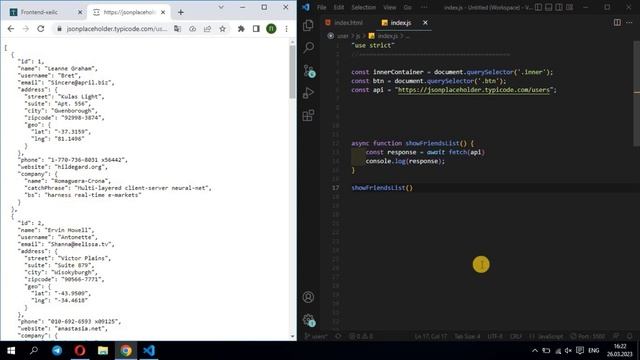This screenshot has height=360, width=640.
Task: Open a new Chrome tab
Action: 180,12
